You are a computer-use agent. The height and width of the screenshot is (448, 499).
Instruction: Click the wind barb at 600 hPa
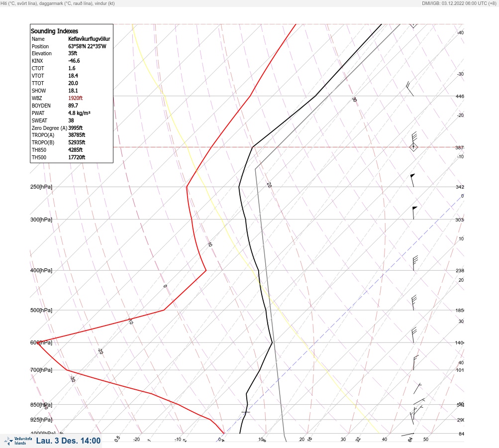[414, 335]
